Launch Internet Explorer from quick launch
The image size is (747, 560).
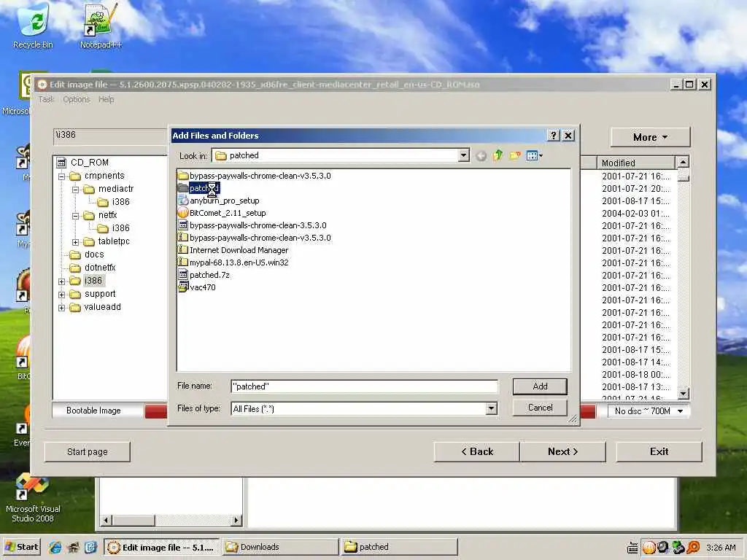tap(55, 547)
